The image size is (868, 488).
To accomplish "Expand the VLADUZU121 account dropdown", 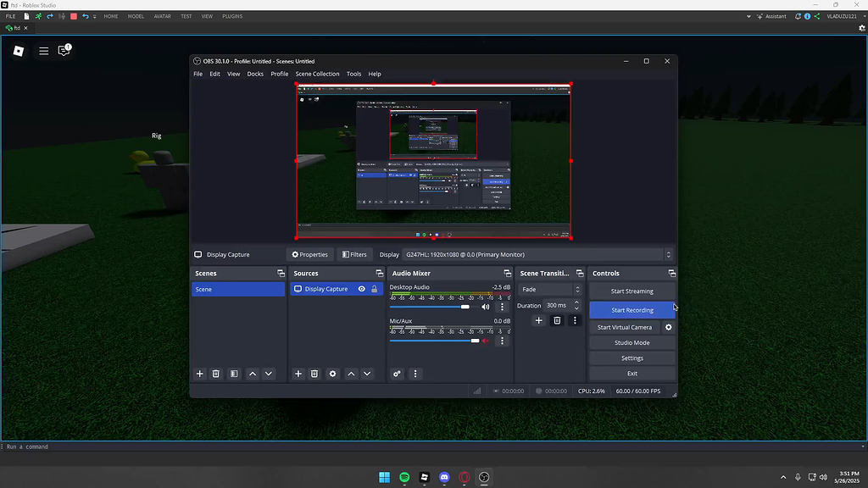I will 864,17.
